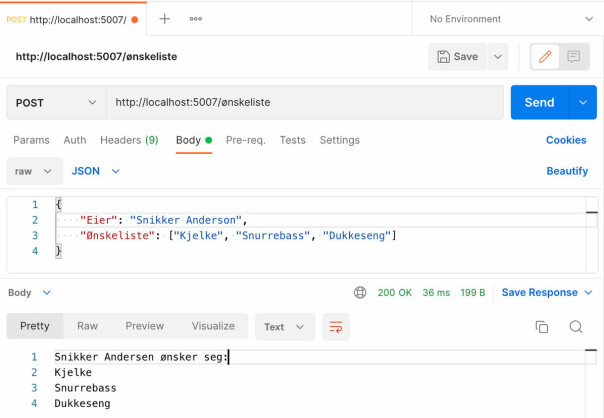The width and height of the screenshot is (604, 418).
Task: Select the Raw response view
Action: pos(87,326)
